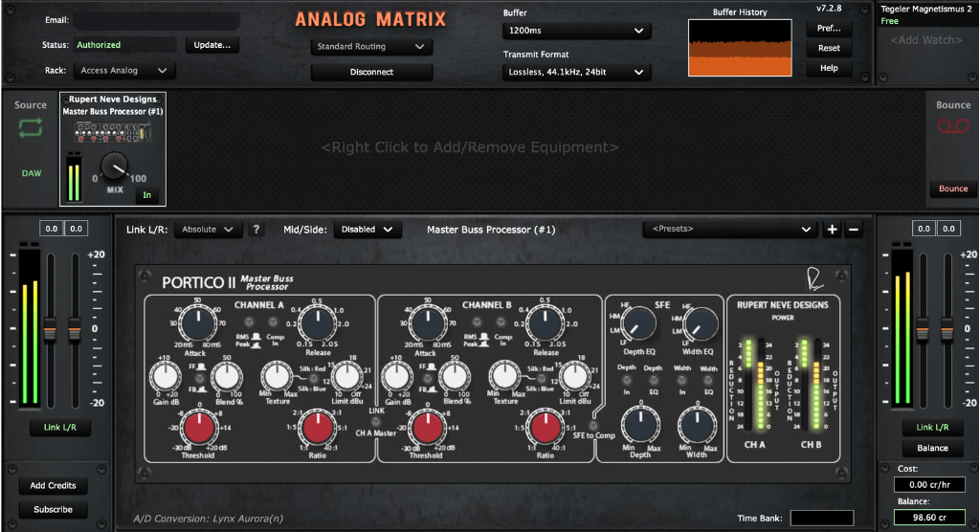
Task: Click the red Bounce button
Action: 953,188
